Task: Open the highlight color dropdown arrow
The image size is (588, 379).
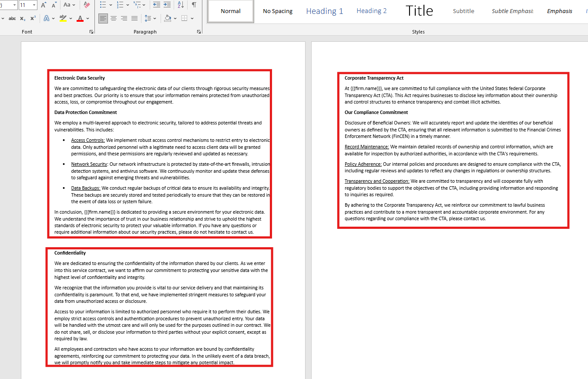Action: [x=71, y=18]
